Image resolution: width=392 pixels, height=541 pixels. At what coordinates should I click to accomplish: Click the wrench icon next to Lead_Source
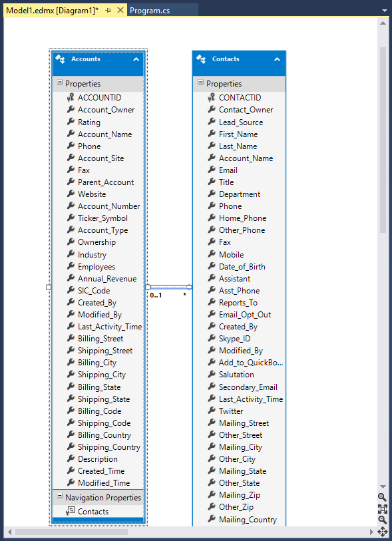pos(212,122)
